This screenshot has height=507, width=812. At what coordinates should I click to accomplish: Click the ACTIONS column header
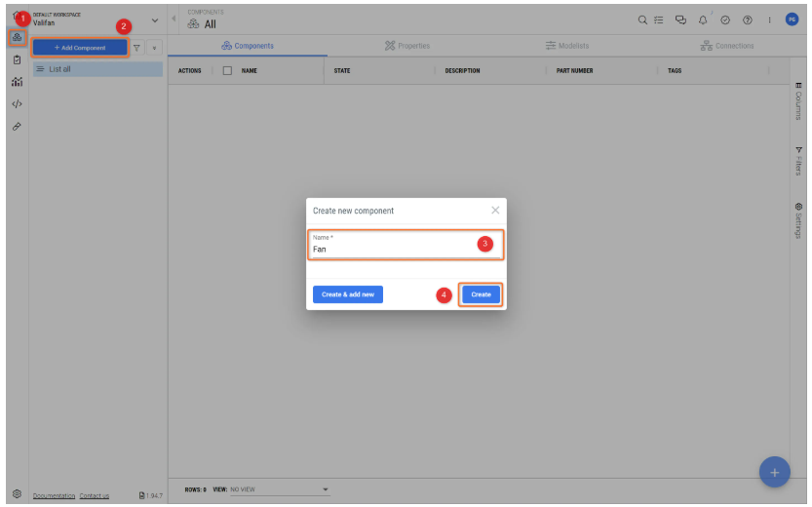click(189, 70)
